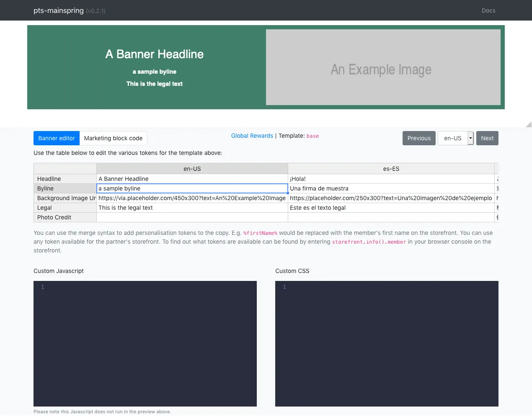This screenshot has width=532, height=417.
Task: Click the preview pane resize handle
Action: pyautogui.click(x=529, y=124)
